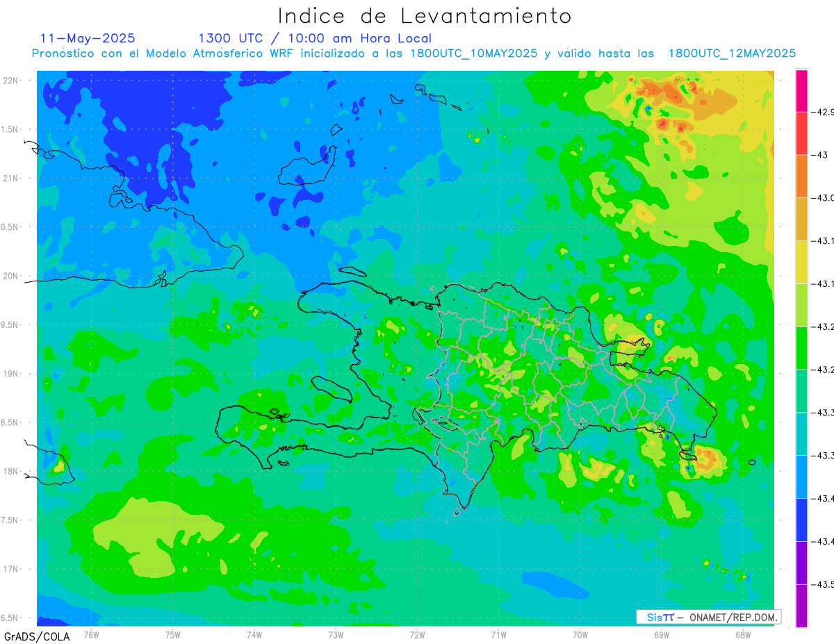The image size is (834, 644).
Task: Pick the yellow-green swatch in the color scale
Action: tap(801, 305)
